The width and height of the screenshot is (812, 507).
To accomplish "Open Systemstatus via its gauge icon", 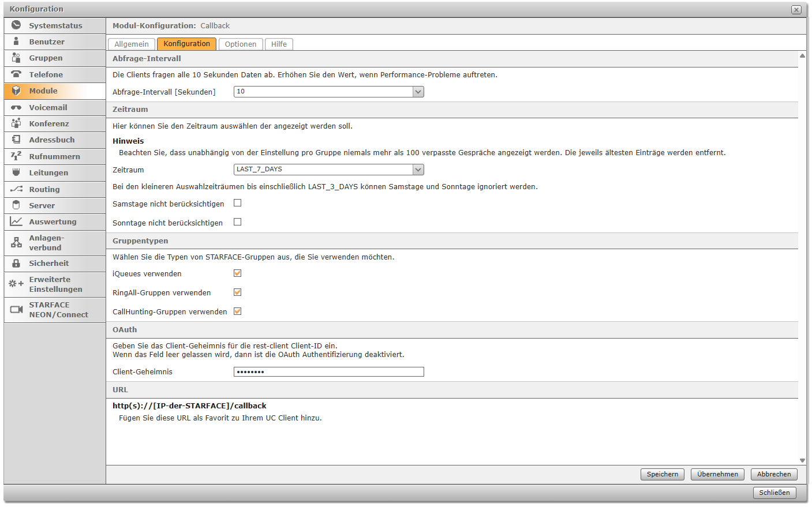I will click(x=16, y=25).
